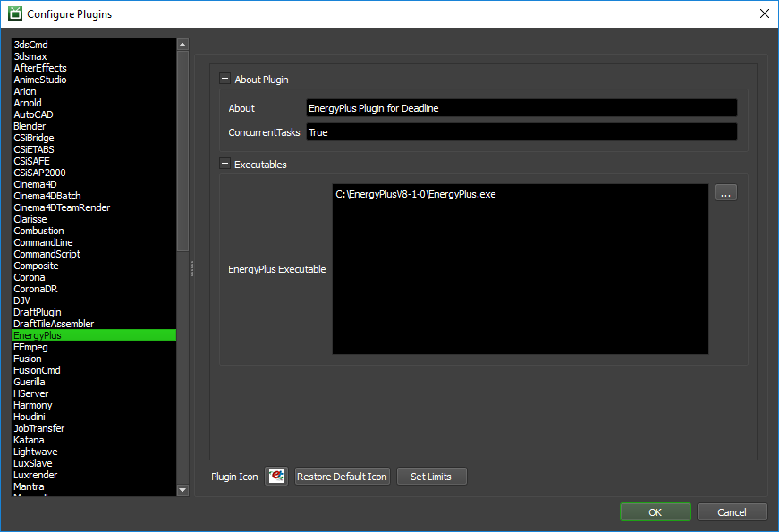Click Restore Default Icon button

coord(342,477)
